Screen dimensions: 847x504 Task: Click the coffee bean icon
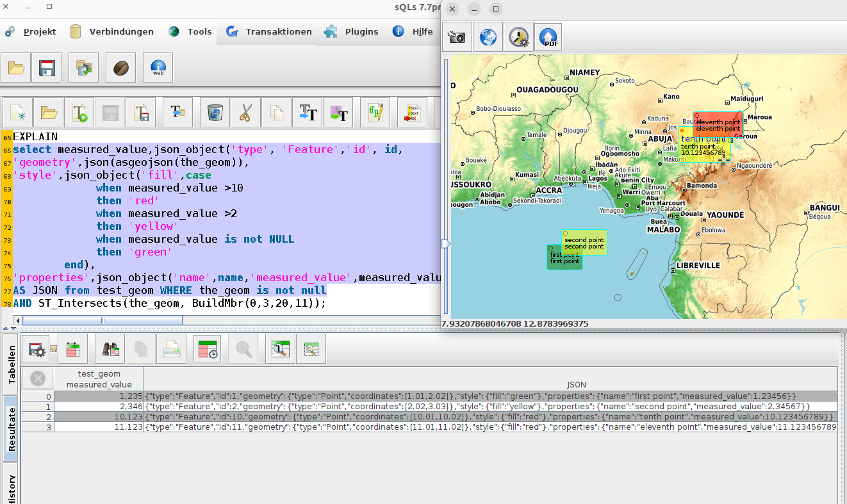click(x=121, y=68)
